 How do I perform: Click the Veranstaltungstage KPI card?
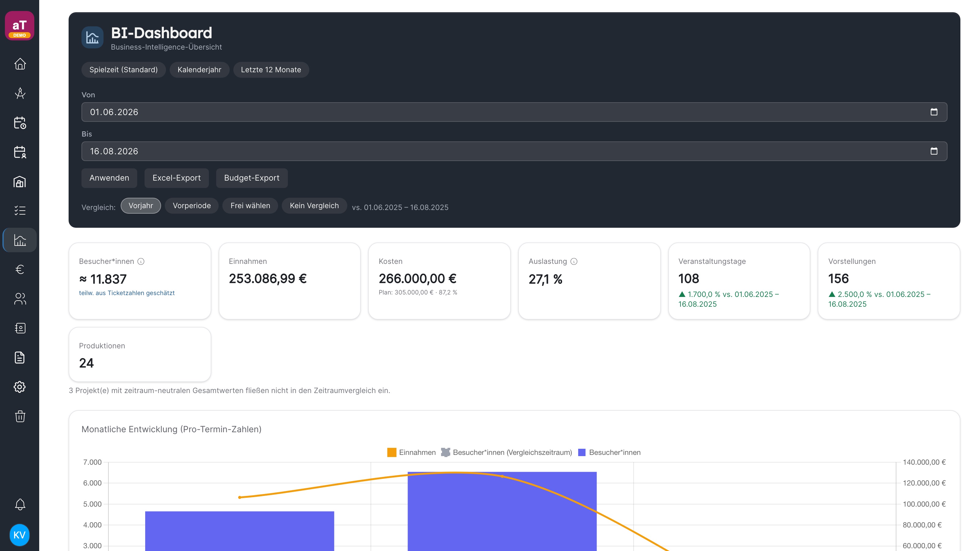pyautogui.click(x=739, y=281)
